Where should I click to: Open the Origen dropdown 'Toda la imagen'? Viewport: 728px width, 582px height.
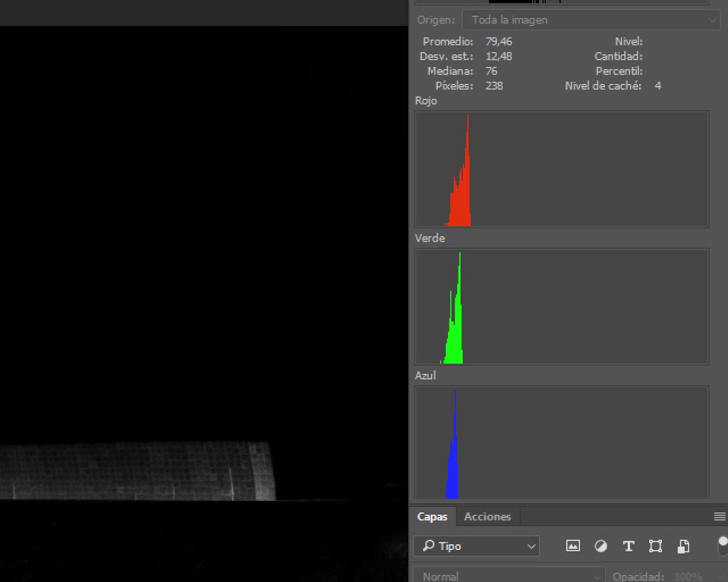(x=591, y=20)
